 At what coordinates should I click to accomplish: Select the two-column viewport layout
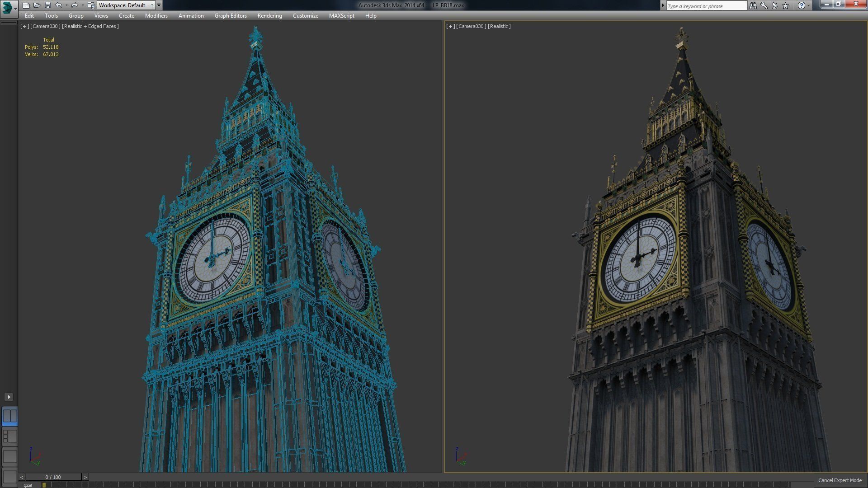click(9, 416)
